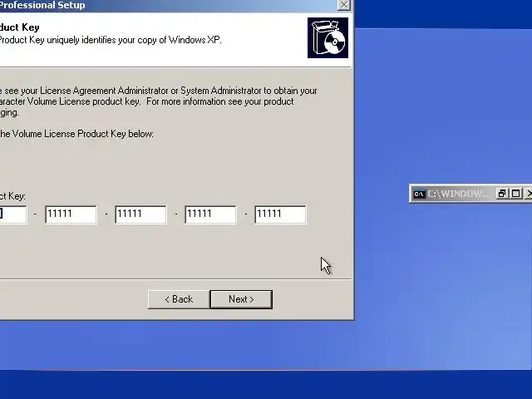Go back with the Back button
Viewport: 532px width, 399px height.
tap(179, 299)
